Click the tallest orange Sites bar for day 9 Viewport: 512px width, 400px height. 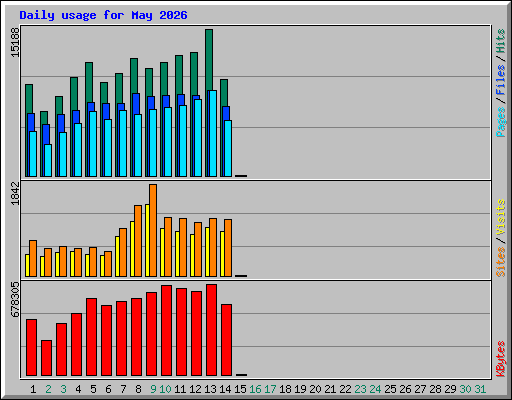pyautogui.click(x=153, y=230)
